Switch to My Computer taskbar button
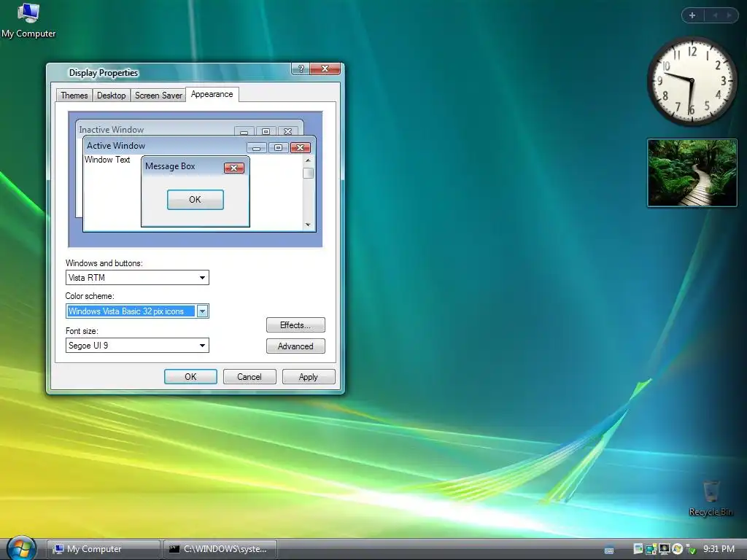 [104, 549]
